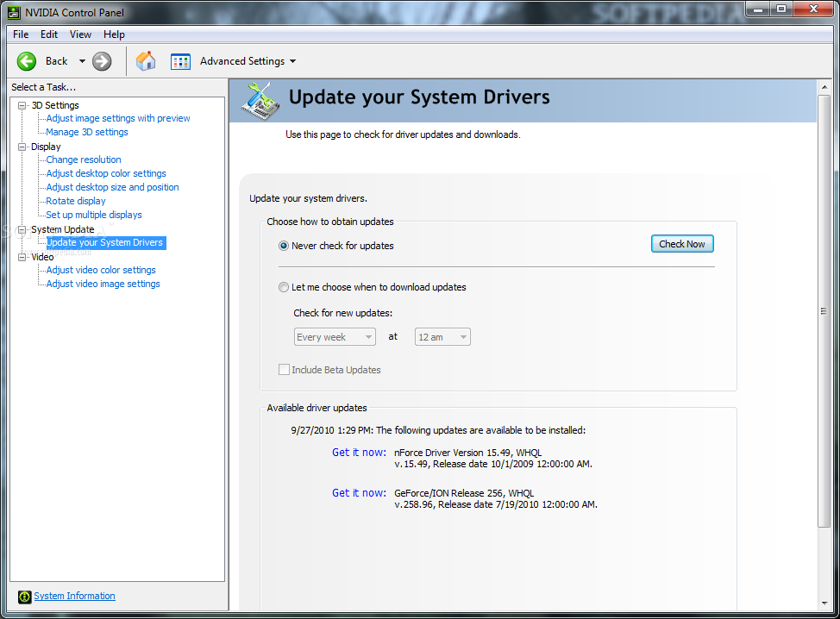This screenshot has width=840, height=619.
Task: Open the File menu
Action: pos(21,34)
